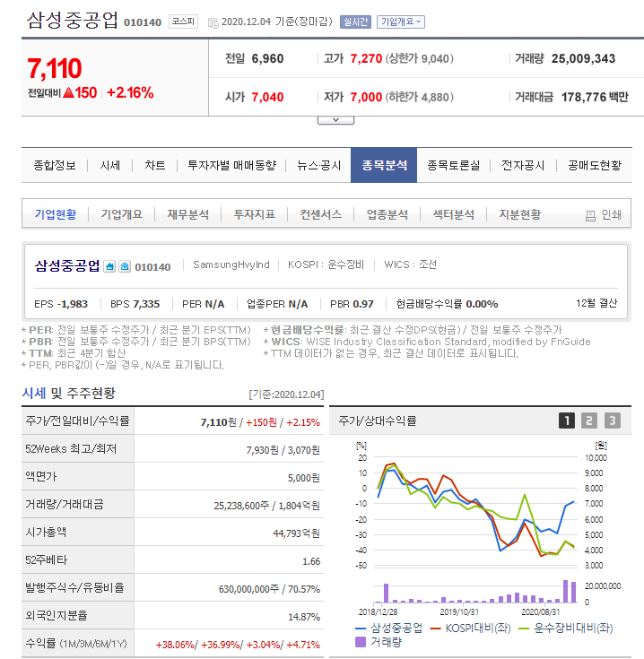Click the WICS : 조선 classification text
The image size is (644, 659).
tap(410, 264)
